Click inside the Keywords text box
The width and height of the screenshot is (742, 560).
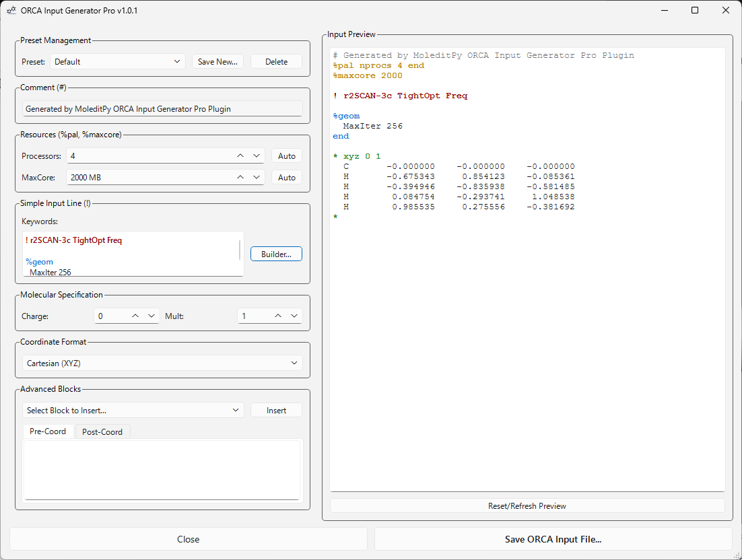(131, 254)
